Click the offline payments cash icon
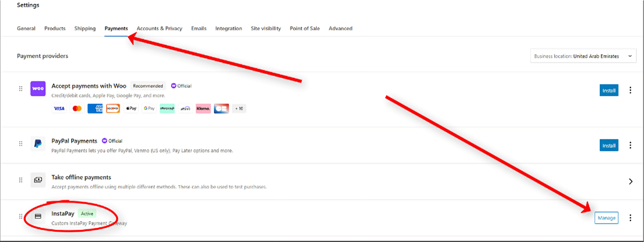The image size is (644, 242). tap(38, 180)
